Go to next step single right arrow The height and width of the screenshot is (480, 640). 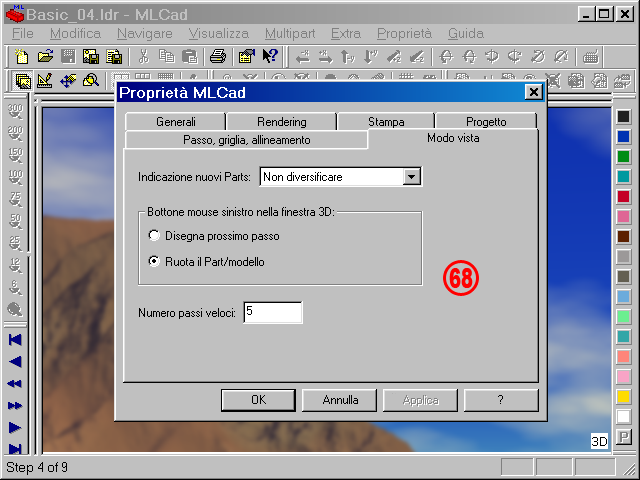[x=15, y=428]
